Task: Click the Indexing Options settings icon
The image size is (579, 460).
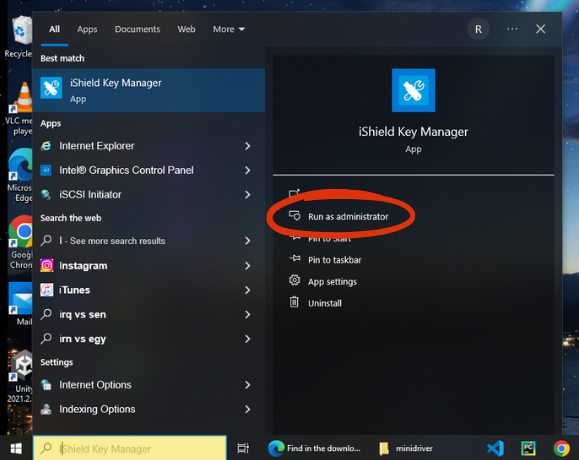Action: (x=46, y=409)
